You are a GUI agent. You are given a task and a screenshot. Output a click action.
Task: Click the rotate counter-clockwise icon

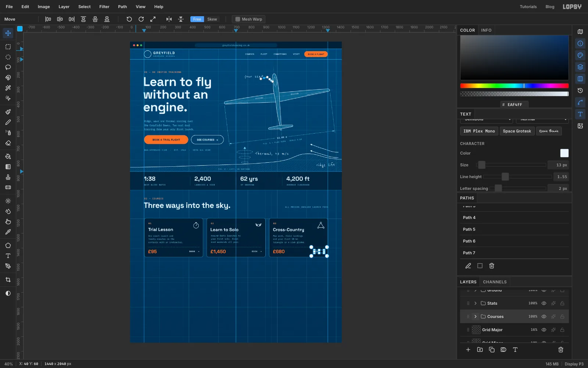click(129, 19)
